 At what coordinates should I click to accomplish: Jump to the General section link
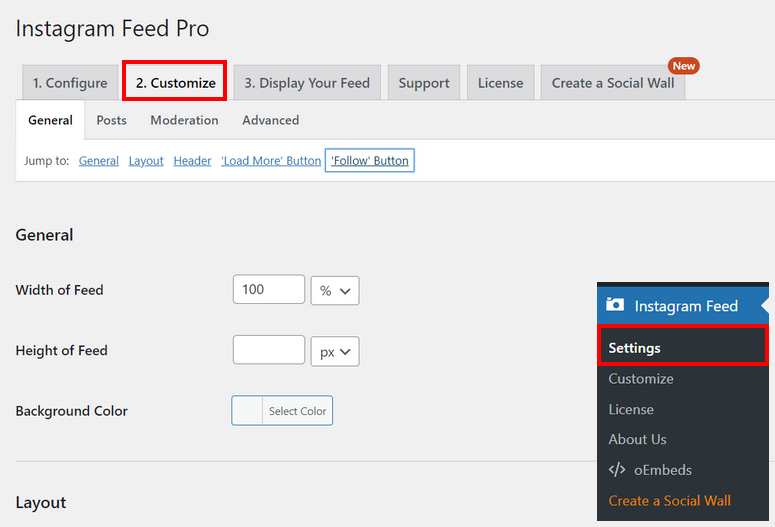coord(98,161)
